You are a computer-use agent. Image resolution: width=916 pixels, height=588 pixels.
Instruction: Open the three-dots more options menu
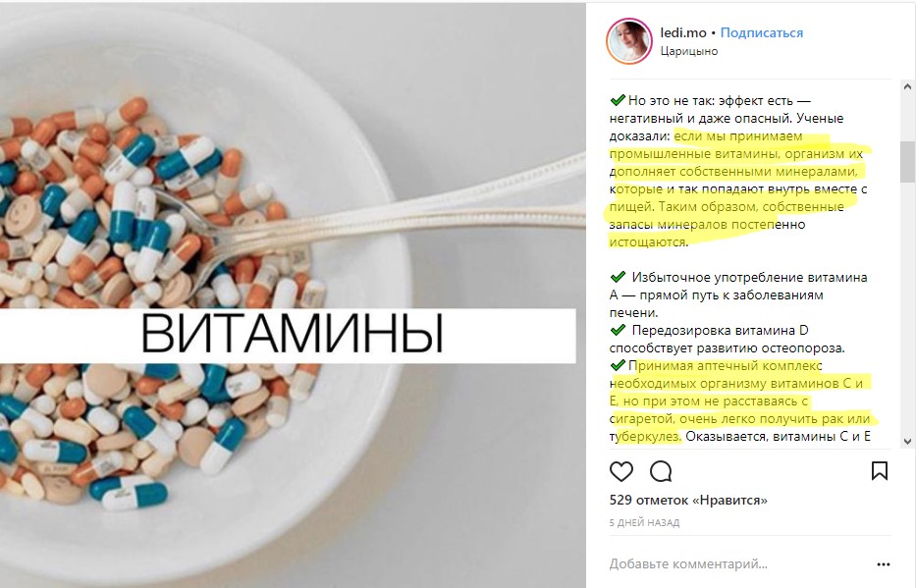point(884,564)
